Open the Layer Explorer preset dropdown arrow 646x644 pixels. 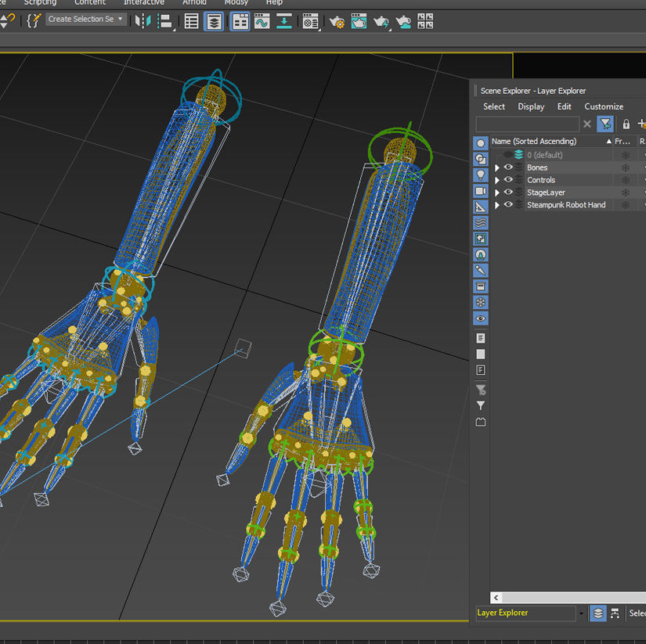(581, 613)
